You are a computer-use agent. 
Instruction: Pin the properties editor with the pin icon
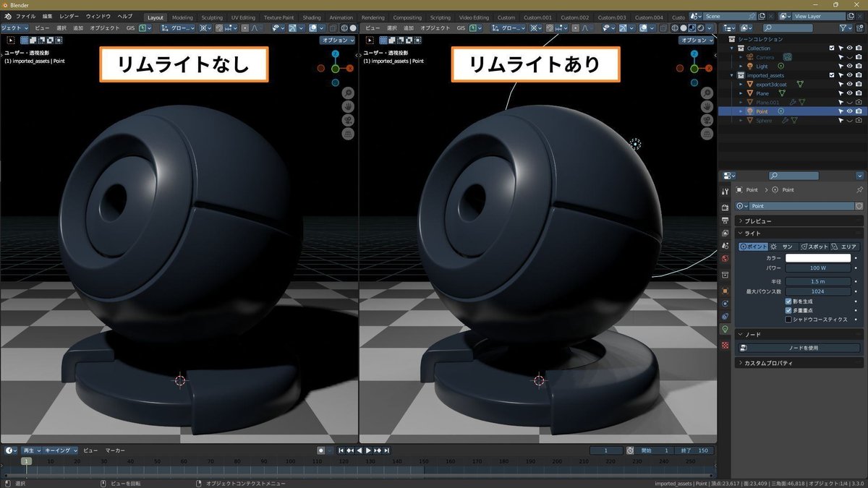click(859, 189)
